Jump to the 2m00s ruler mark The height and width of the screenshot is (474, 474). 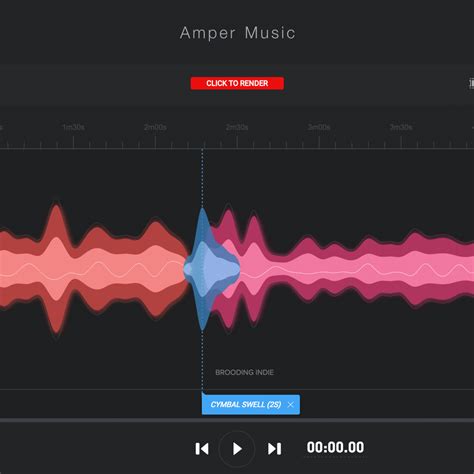tap(155, 127)
